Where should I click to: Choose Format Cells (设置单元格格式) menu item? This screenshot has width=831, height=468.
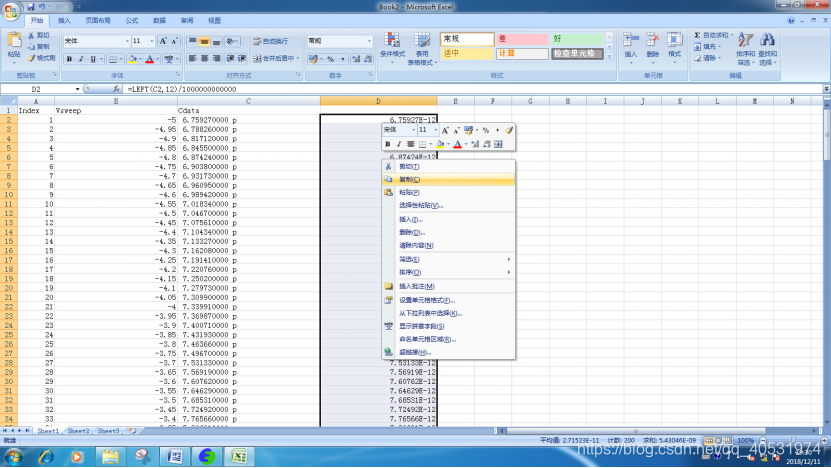tap(448, 300)
